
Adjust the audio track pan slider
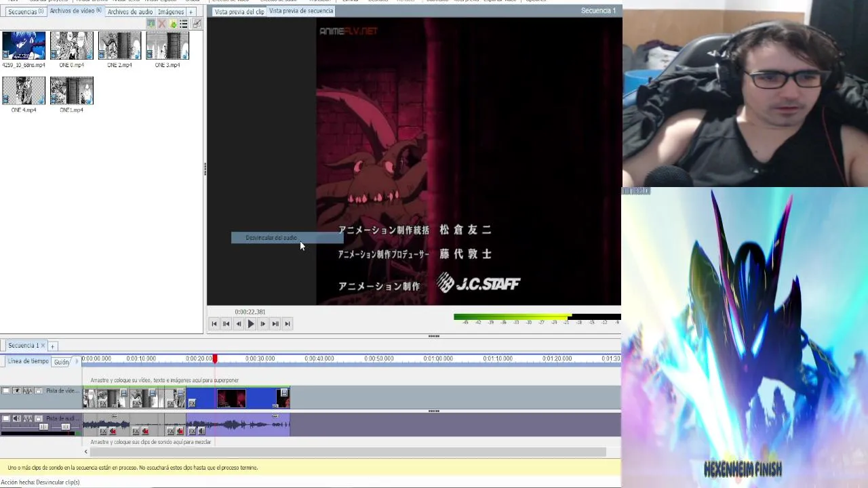pos(66,426)
